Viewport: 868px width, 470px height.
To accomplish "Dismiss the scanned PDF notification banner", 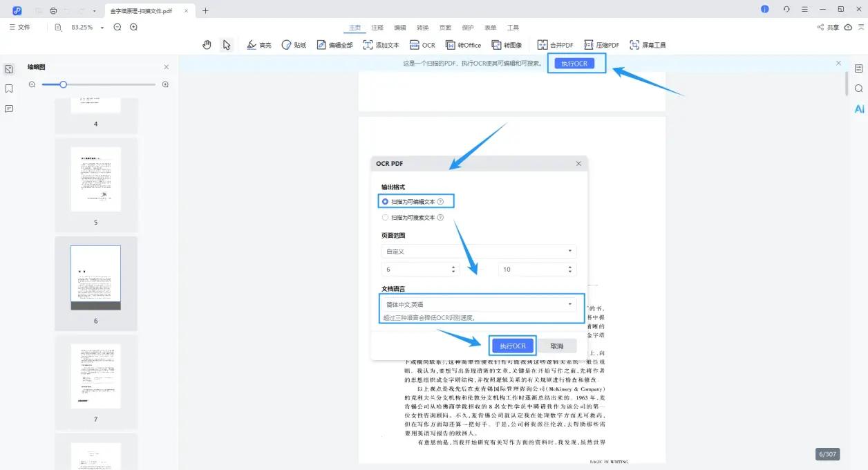I will coord(838,63).
